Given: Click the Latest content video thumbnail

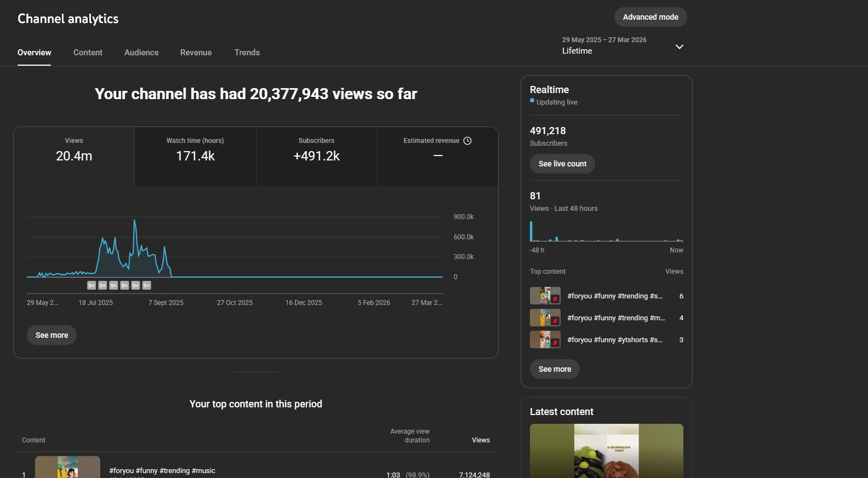Looking at the screenshot, I should tap(606, 451).
